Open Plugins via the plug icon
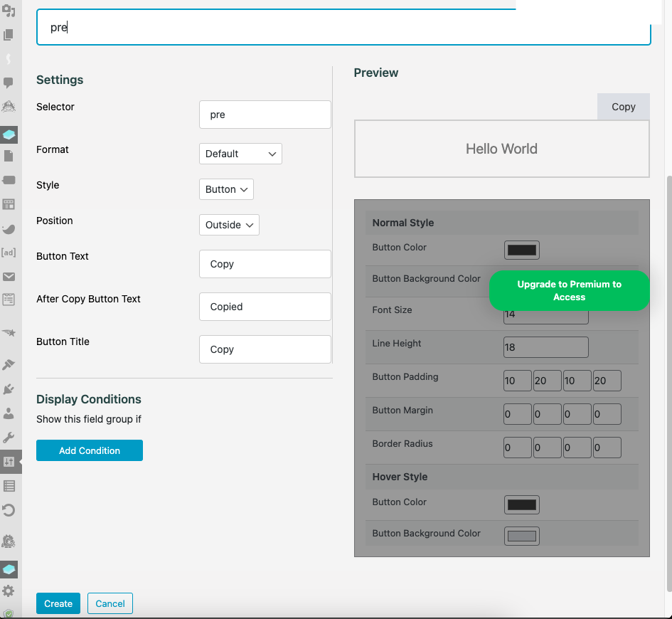Image resolution: width=672 pixels, height=619 pixels. pos(9,388)
